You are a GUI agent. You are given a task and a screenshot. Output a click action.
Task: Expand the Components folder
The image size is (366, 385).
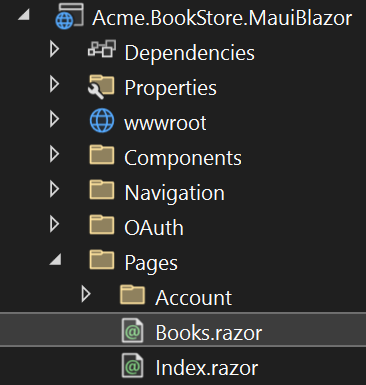pos(54,154)
